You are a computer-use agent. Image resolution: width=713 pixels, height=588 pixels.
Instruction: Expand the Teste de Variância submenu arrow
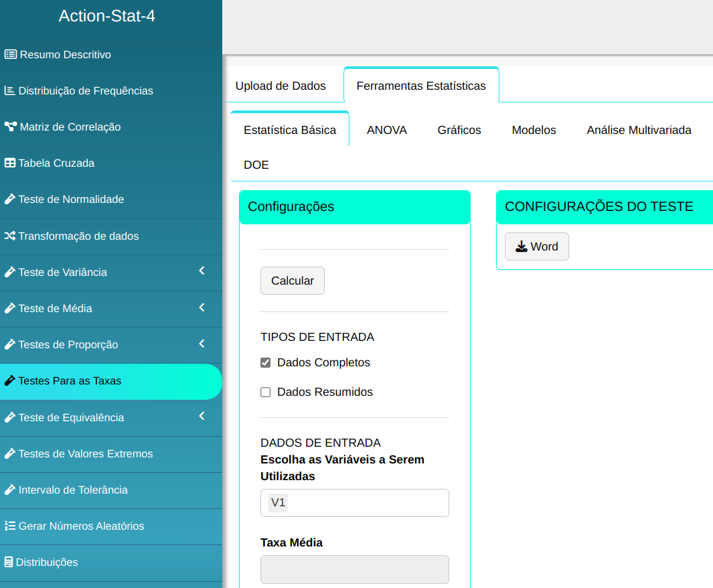pyautogui.click(x=202, y=272)
